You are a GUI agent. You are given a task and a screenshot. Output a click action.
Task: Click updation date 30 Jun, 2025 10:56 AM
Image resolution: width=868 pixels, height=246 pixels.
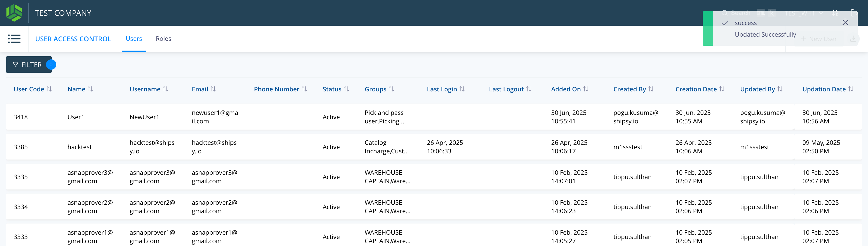tap(820, 117)
